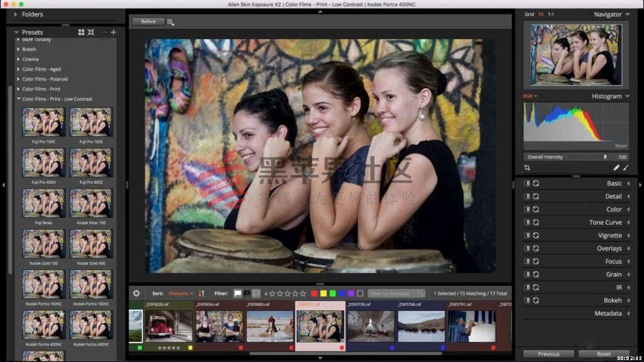Switch Navigator to Grid view
The height and width of the screenshot is (362, 644).
coord(529,14)
